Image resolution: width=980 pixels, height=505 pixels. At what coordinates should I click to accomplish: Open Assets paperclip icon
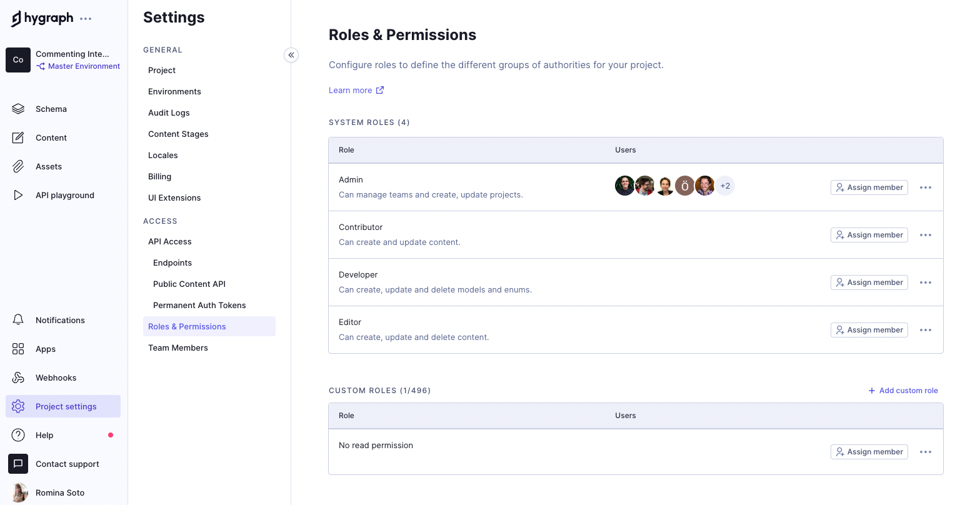click(18, 166)
